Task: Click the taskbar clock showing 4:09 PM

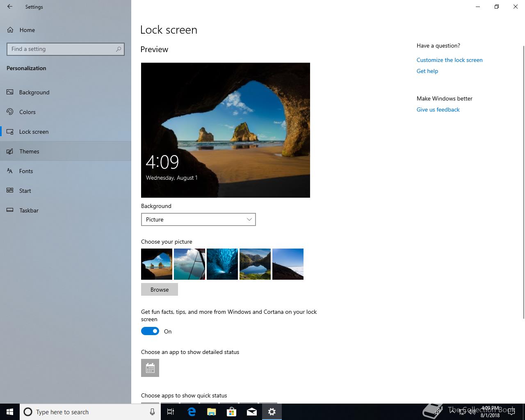Action: tap(490, 412)
